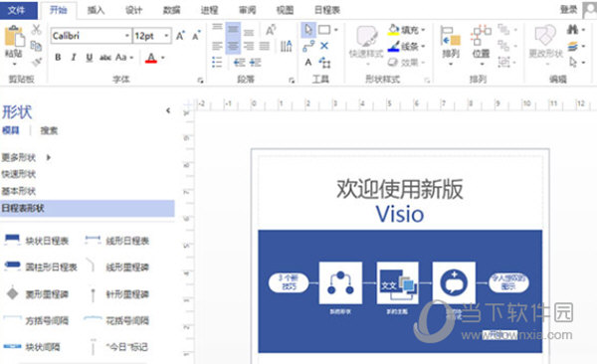Select the 菱形里程碑 diamond milestone shape
597x364 pixels.
click(x=37, y=294)
